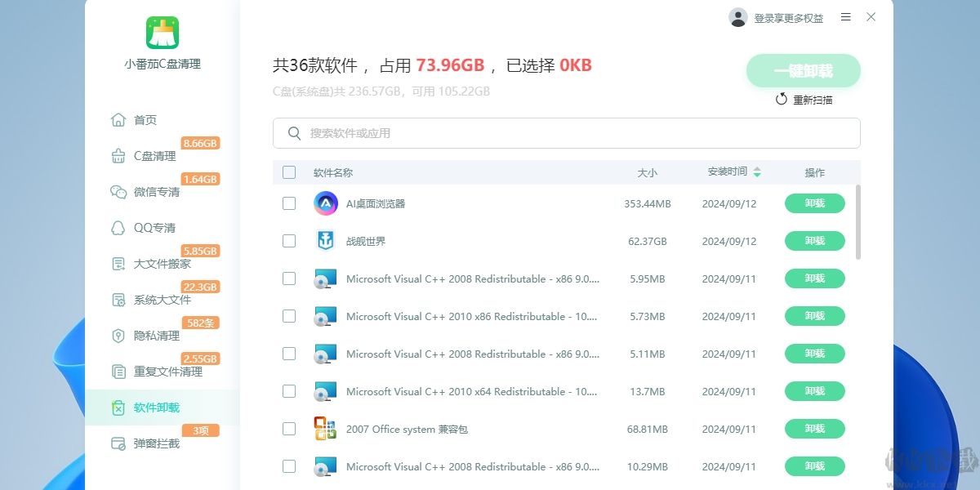Viewport: 980px width, 490px height.
Task: Click the 首页 home icon
Action: [118, 120]
